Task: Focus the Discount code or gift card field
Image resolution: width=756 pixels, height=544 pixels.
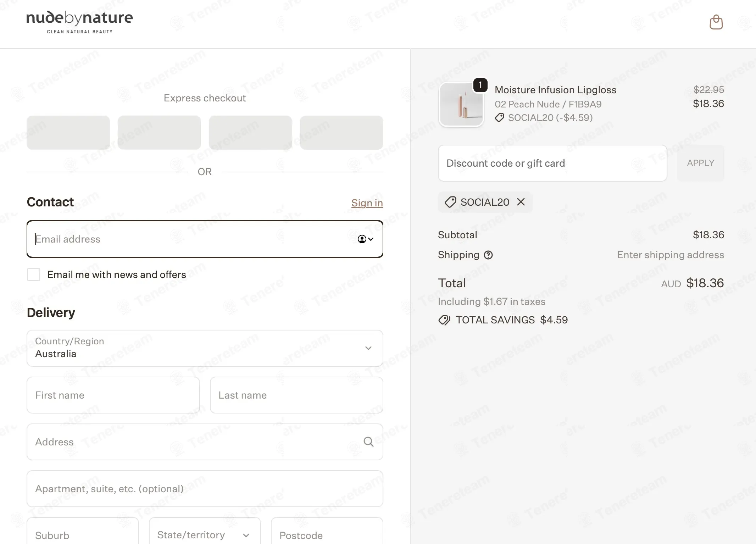Action: pos(552,163)
